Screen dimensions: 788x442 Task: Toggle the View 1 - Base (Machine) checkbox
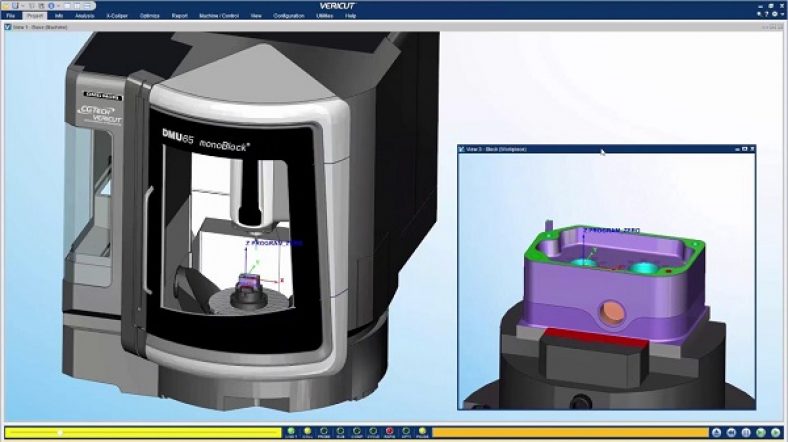point(8,27)
